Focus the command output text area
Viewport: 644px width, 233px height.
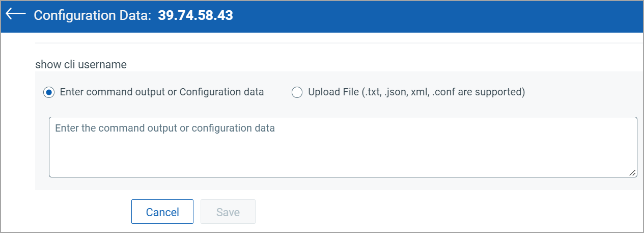(x=343, y=147)
